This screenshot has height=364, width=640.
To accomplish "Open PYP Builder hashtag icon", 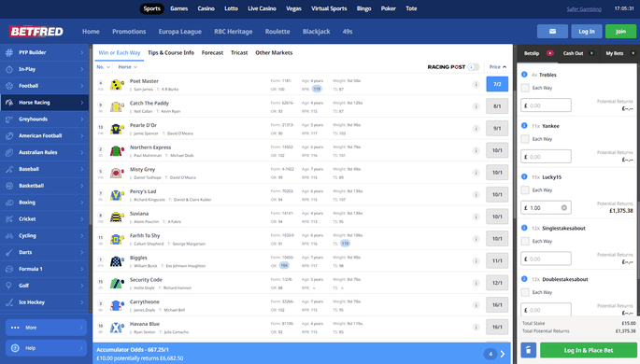I will tap(9, 52).
